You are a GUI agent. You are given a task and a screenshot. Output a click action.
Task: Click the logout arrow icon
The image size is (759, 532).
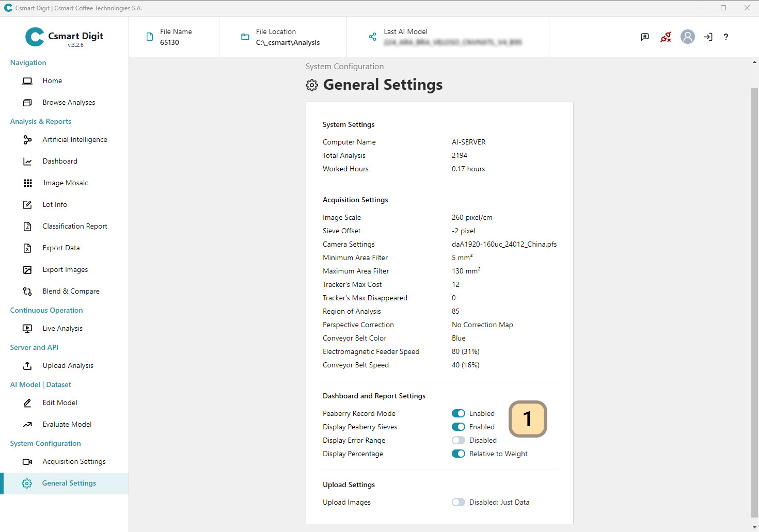tap(708, 37)
